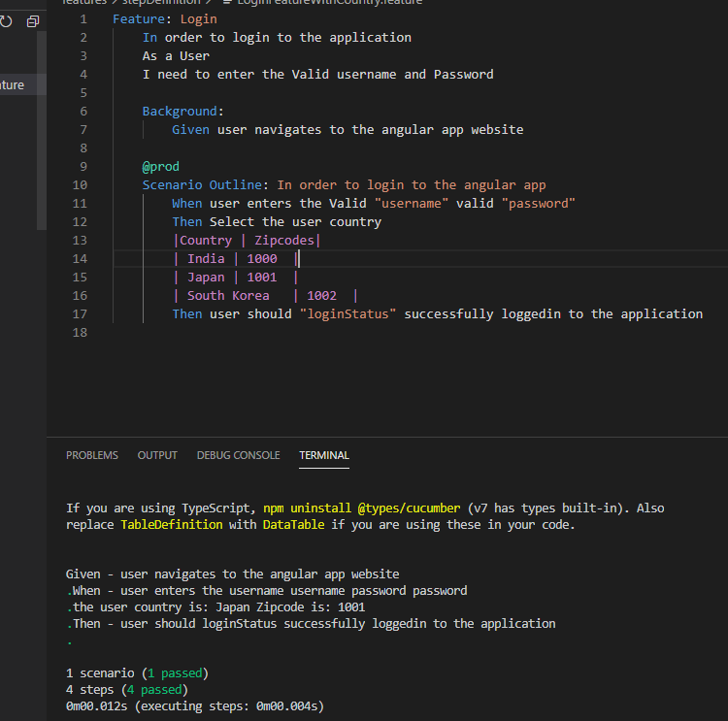Viewport: 728px width, 721px height.
Task: Place cursor on the @prod tag
Action: (161, 166)
